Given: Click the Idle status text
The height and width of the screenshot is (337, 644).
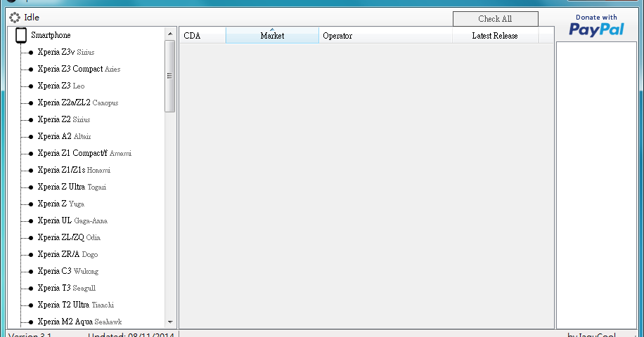Looking at the screenshot, I should tap(32, 18).
